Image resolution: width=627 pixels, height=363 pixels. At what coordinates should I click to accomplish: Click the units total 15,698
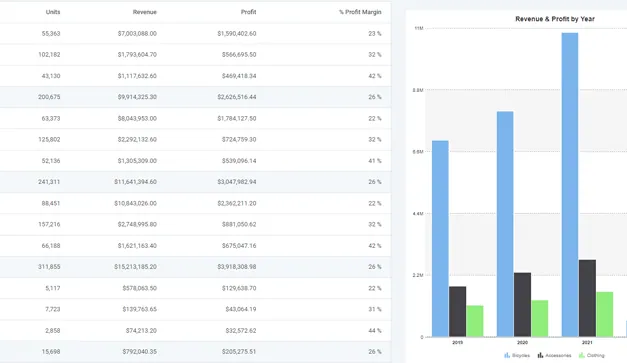(x=51, y=351)
